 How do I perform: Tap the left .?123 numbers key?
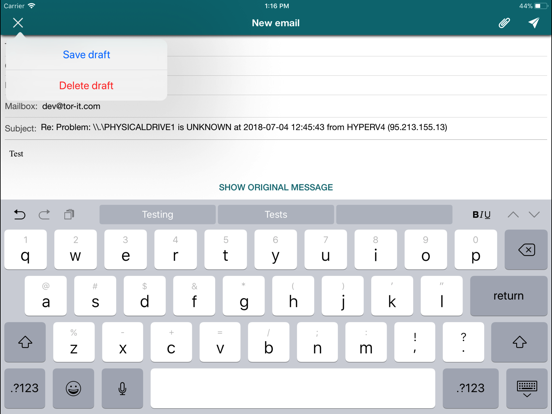[x=25, y=388]
